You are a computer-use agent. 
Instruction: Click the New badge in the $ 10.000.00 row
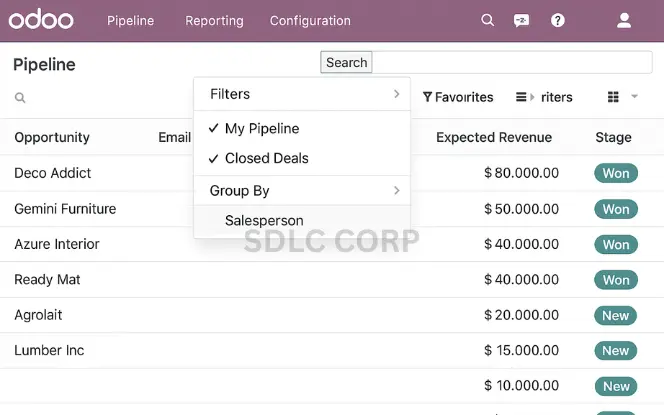click(616, 386)
